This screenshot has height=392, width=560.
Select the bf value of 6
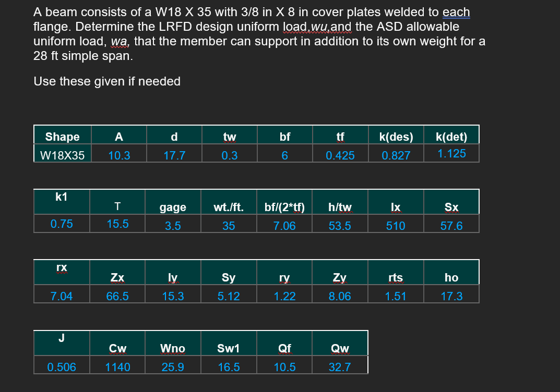pyautogui.click(x=284, y=153)
